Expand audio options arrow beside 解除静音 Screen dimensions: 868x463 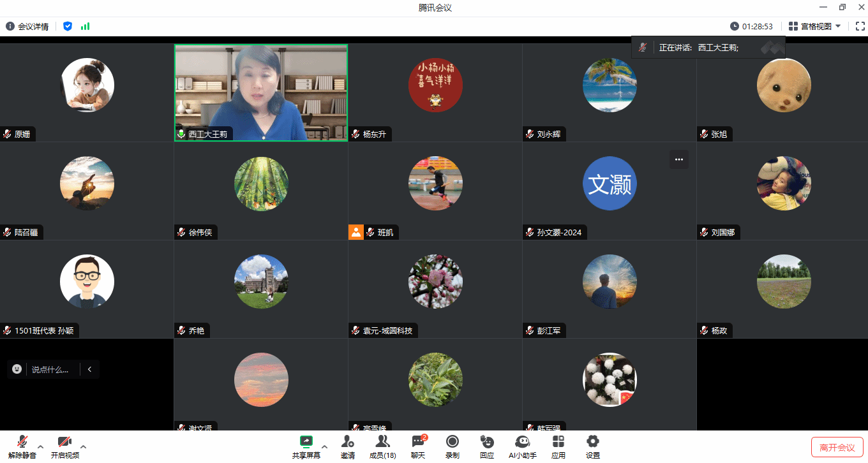click(41, 446)
